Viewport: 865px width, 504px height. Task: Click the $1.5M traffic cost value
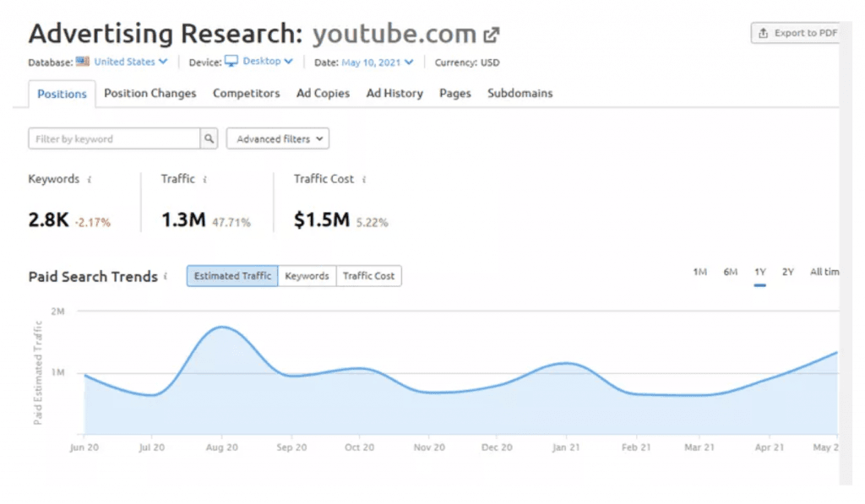[x=322, y=220]
